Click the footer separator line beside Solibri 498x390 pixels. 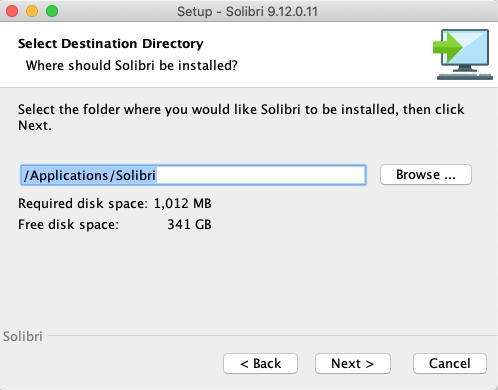tap(273, 336)
